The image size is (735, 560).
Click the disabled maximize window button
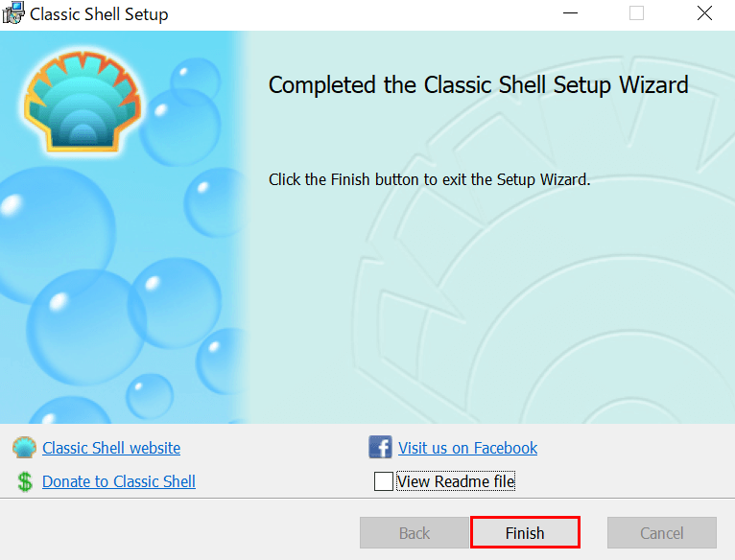click(636, 13)
